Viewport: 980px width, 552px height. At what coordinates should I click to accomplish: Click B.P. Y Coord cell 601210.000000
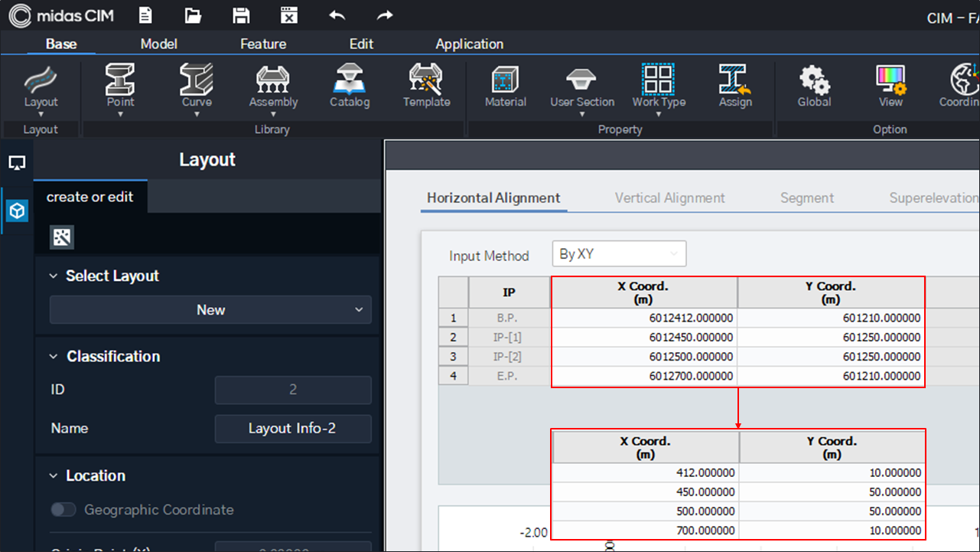tap(831, 318)
